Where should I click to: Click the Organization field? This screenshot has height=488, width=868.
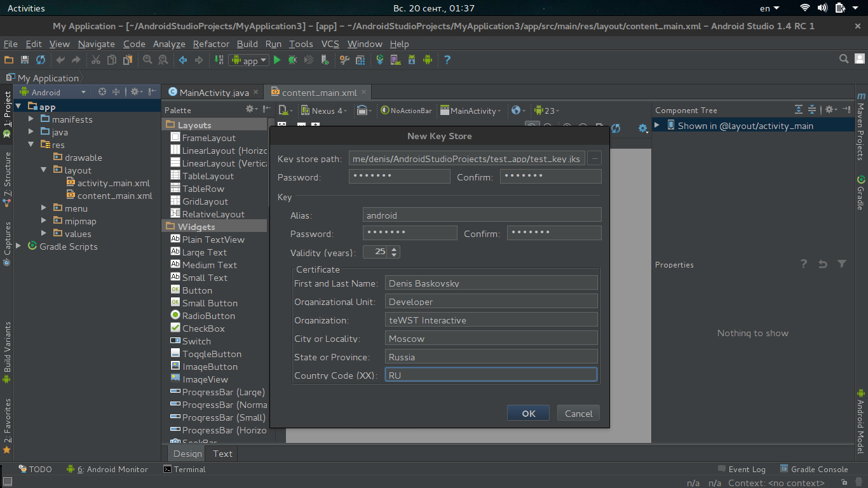(x=491, y=320)
